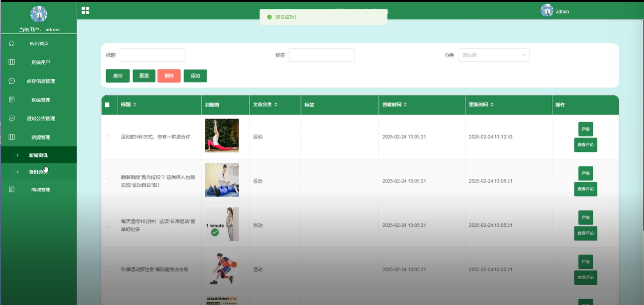Click the yoga cover thumbnail
This screenshot has width=644, height=305.
(222, 136)
